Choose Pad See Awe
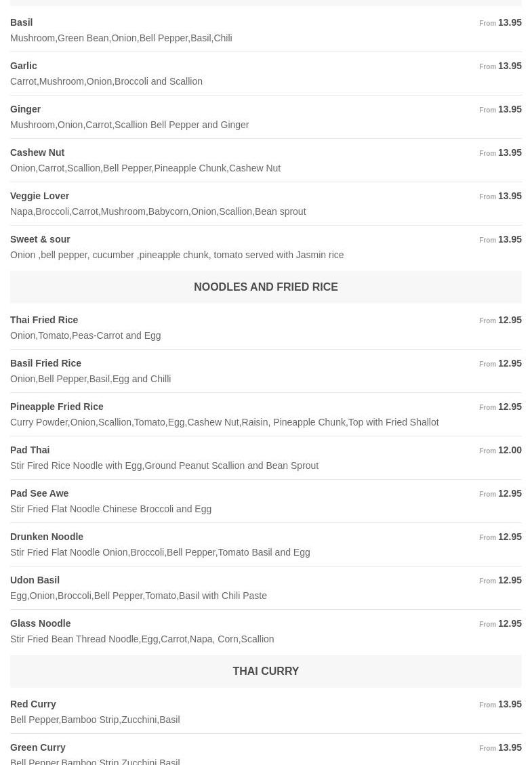This screenshot has width=532, height=765. (x=39, y=493)
